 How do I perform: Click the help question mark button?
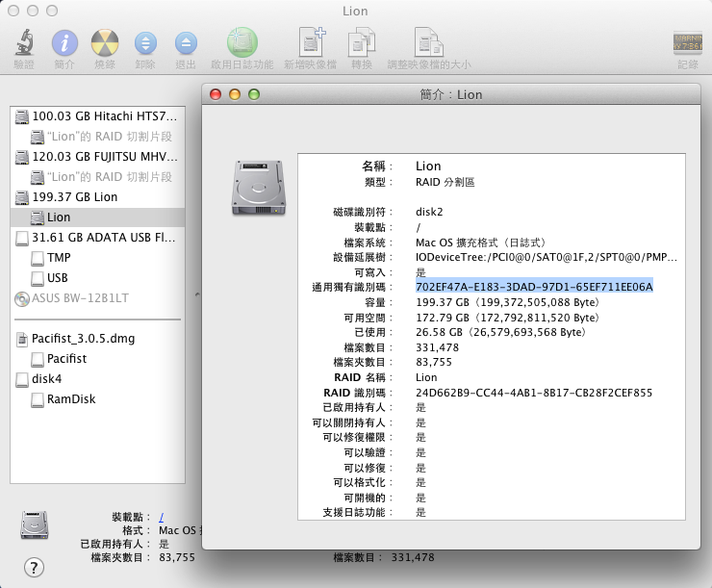click(34, 567)
